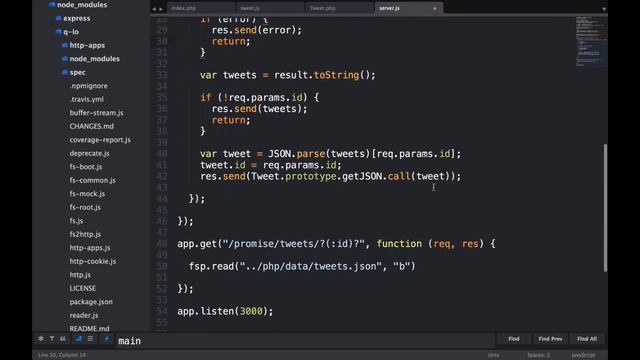Close the server.js tab via its dot
This screenshot has width=640, height=360.
pyautogui.click(x=434, y=9)
